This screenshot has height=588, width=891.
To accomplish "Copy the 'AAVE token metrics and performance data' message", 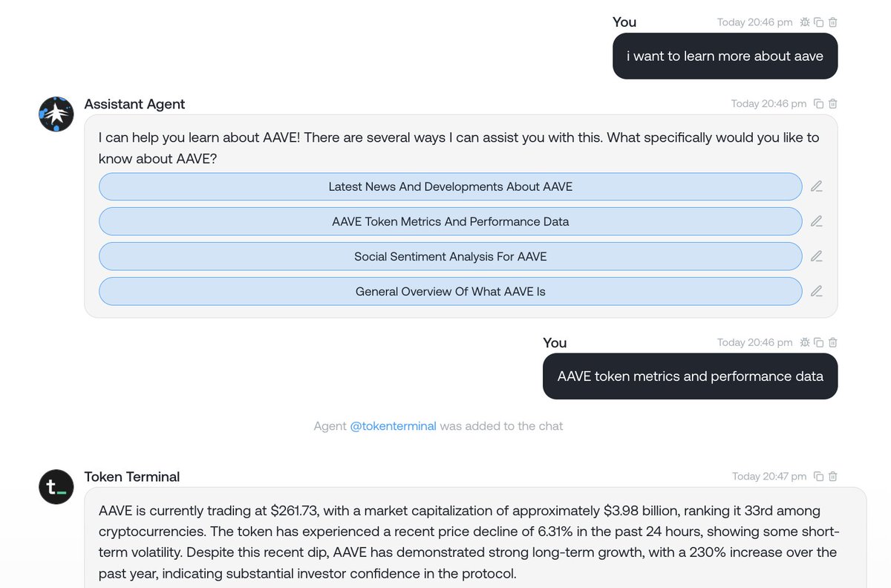I will [x=819, y=342].
